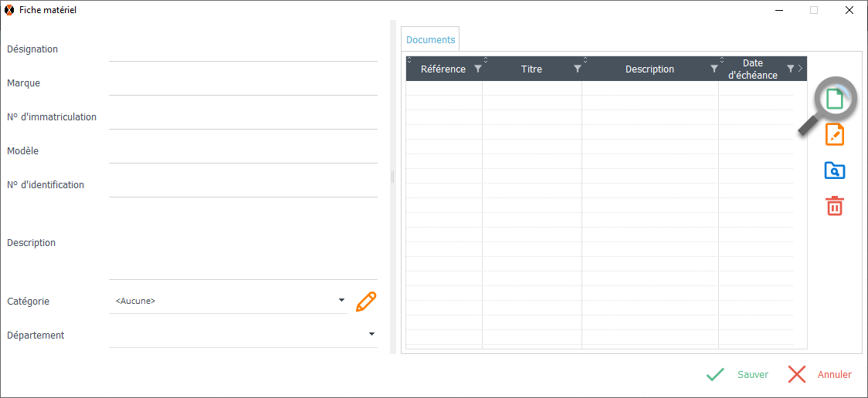Filter the Date d'échéance column
This screenshot has height=398, width=868.
(x=790, y=69)
